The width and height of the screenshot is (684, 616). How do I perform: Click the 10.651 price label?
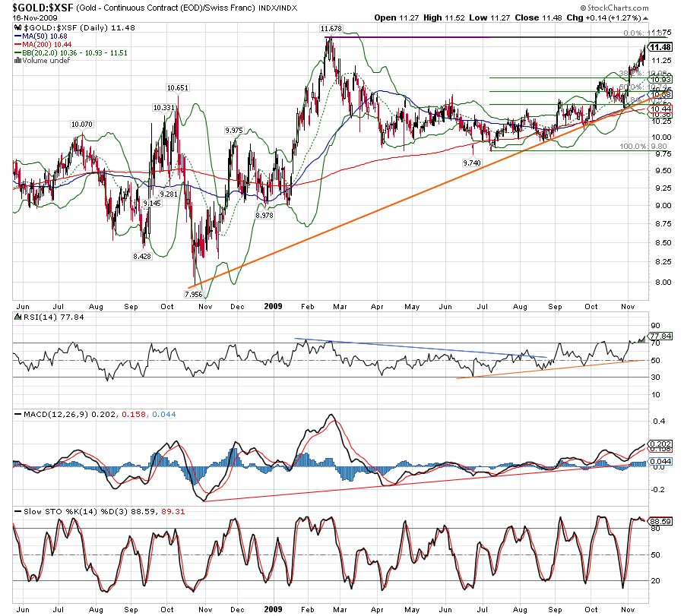coord(178,88)
